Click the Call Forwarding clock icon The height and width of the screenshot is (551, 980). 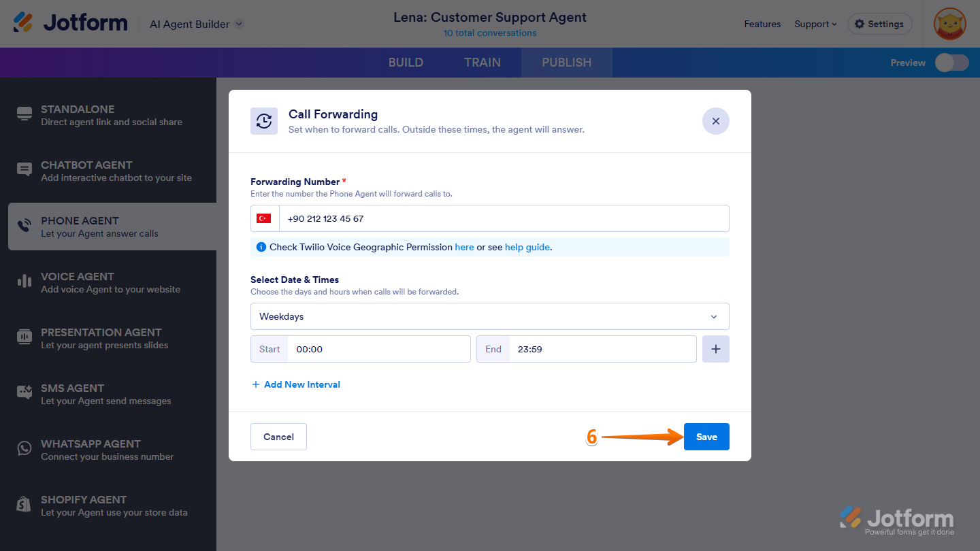pyautogui.click(x=264, y=121)
